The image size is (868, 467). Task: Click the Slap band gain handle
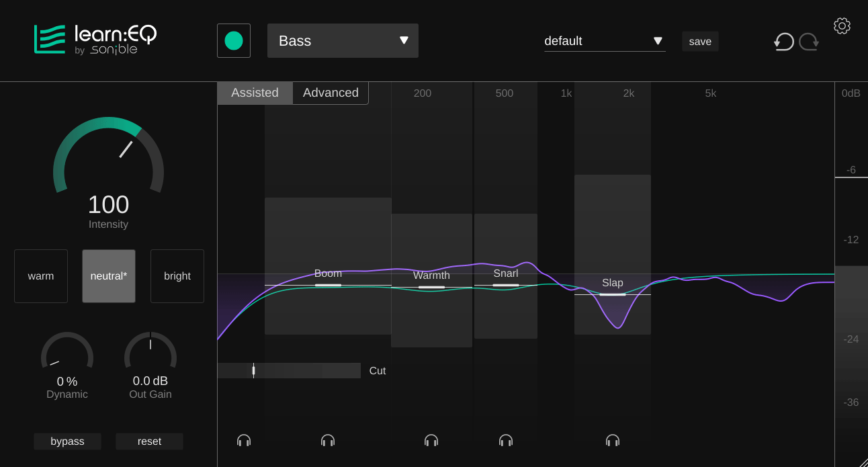point(613,294)
